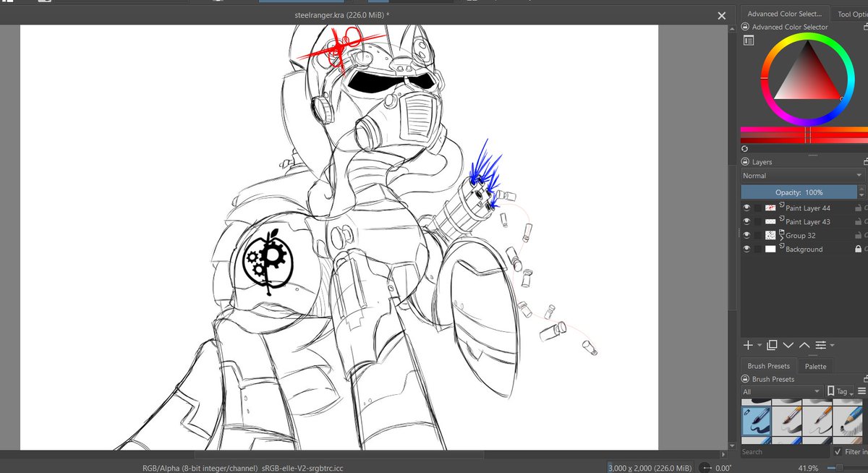Screen dimensions: 868x473
Task: Close the steelranger.kra document tab
Action: [721, 15]
